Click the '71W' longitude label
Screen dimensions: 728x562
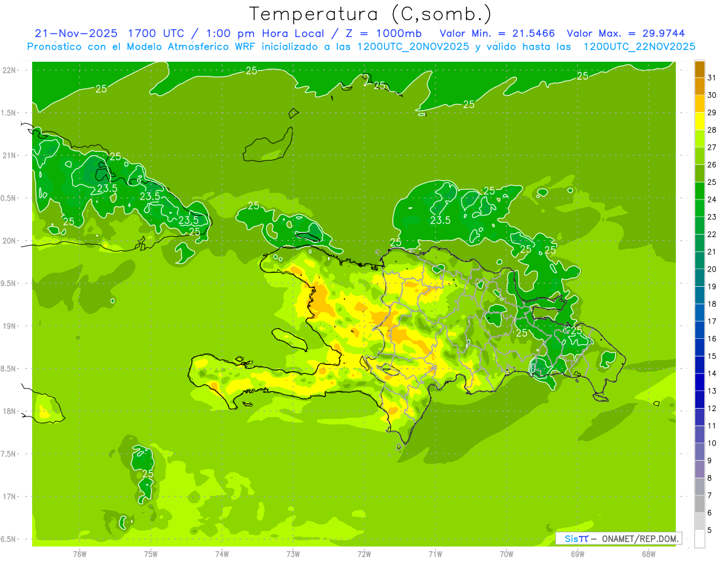(x=435, y=554)
